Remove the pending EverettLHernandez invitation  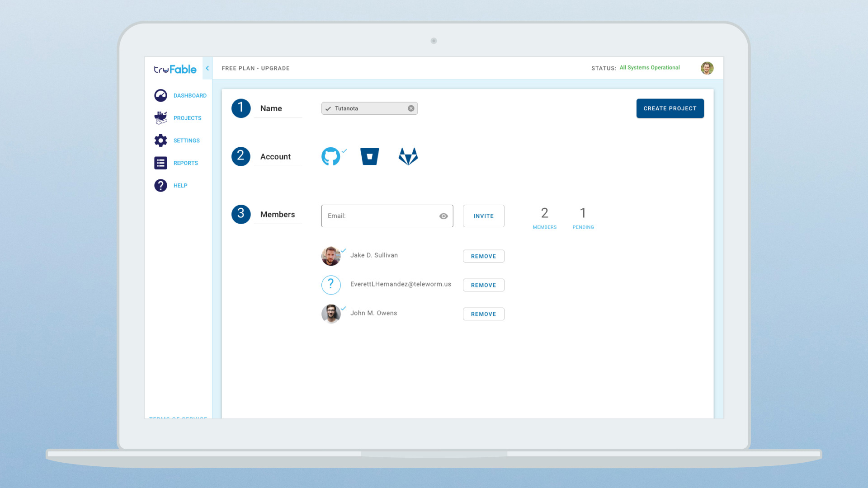pos(483,285)
